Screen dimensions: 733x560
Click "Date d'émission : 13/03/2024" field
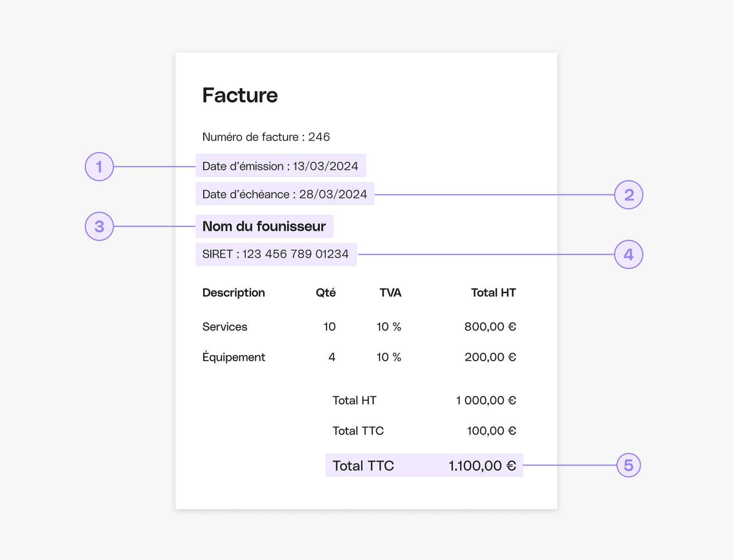tap(281, 166)
